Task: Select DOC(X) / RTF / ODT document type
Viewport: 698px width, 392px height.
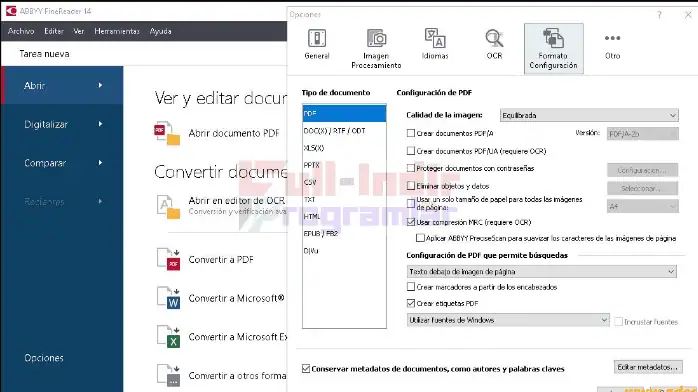Action: point(344,131)
